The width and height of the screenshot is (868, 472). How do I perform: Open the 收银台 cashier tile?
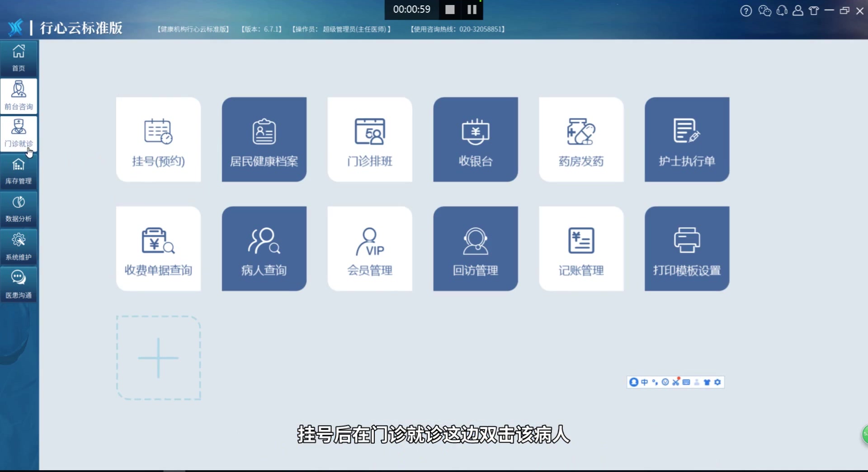[476, 139]
